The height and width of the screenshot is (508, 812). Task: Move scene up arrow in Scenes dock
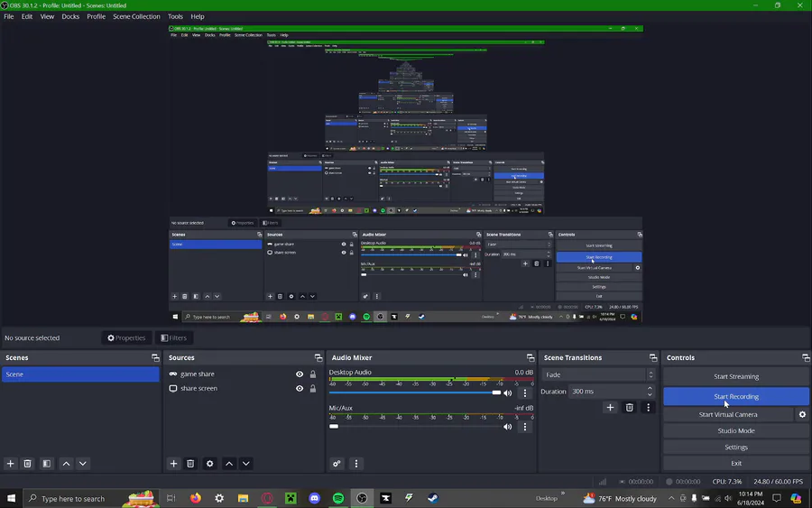[x=66, y=464]
